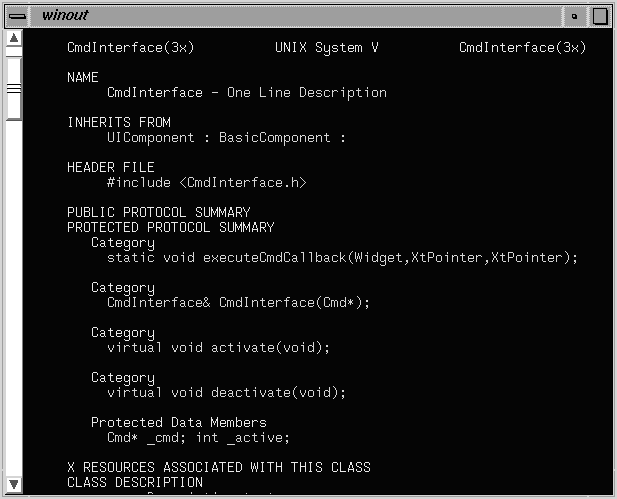Click the scrollbar down arrow

pos(14,482)
